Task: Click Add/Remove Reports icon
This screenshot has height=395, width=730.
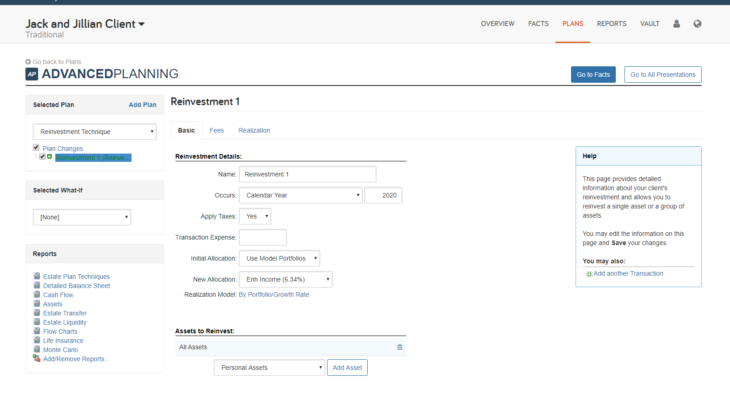Action: pos(37,358)
